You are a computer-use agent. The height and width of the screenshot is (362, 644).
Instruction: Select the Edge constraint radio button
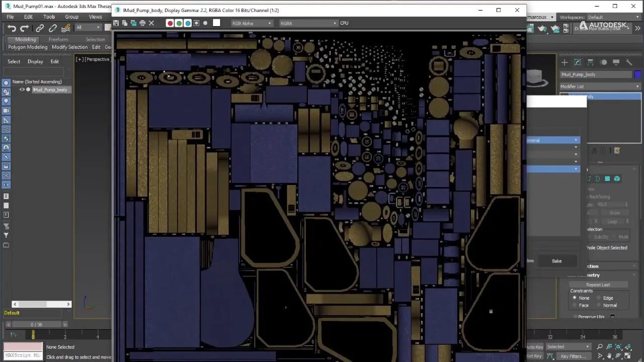(x=599, y=298)
